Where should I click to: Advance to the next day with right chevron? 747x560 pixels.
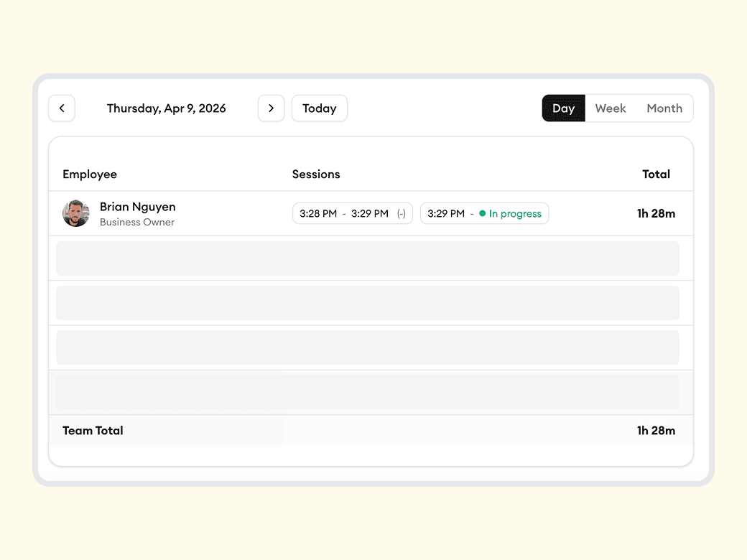[271, 108]
